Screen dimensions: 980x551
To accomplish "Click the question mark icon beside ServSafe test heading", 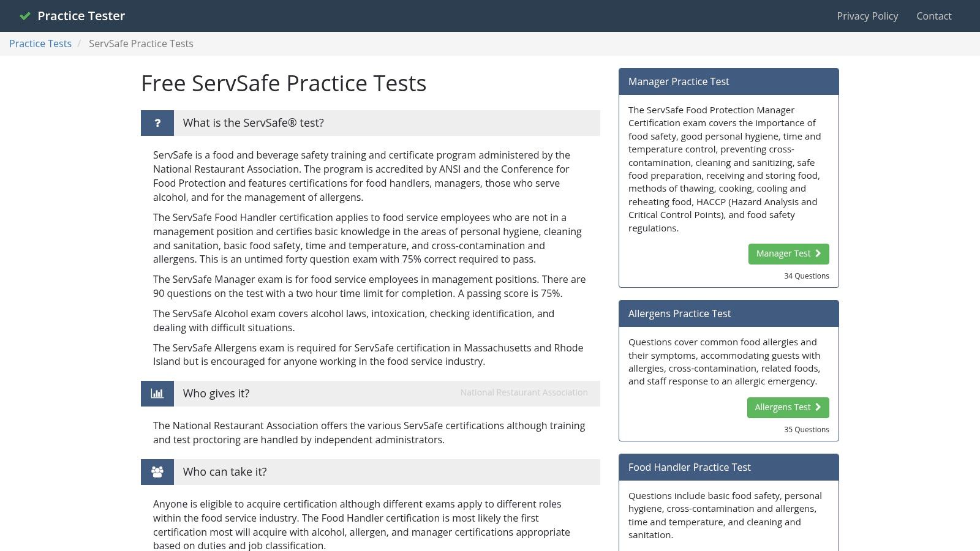I will point(157,122).
